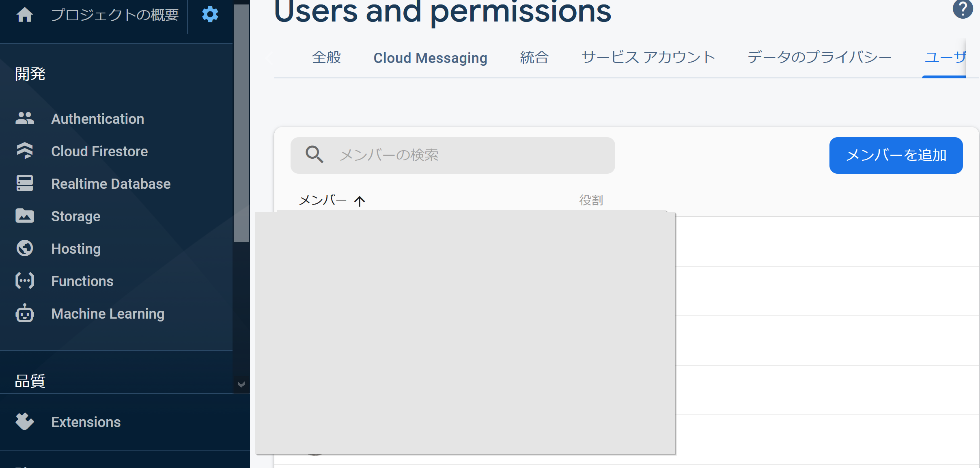Viewport: 980px width, 468px height.
Task: Open Functions section in sidebar
Action: [82, 280]
